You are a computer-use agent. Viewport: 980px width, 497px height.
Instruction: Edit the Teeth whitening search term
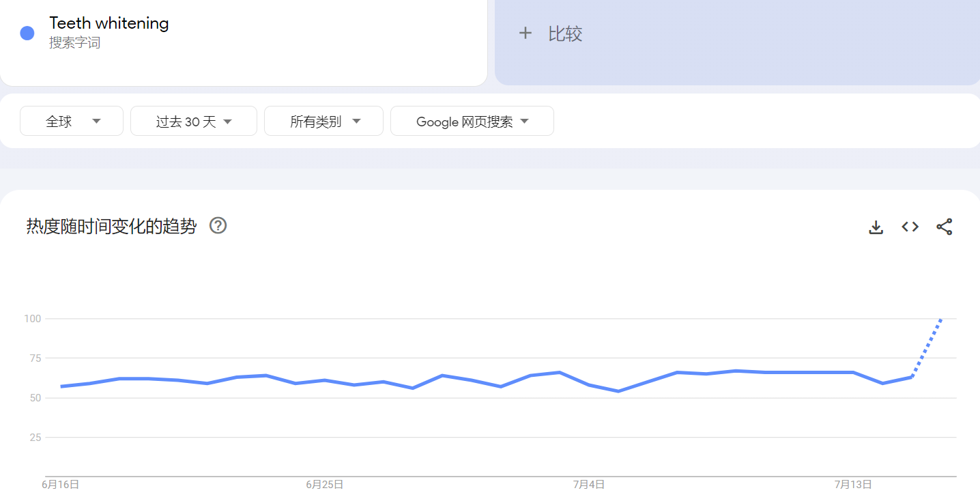pyautogui.click(x=109, y=23)
